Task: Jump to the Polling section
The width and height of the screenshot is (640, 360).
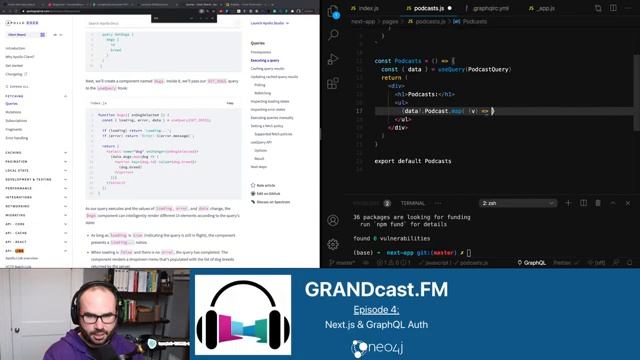Action: click(x=260, y=85)
